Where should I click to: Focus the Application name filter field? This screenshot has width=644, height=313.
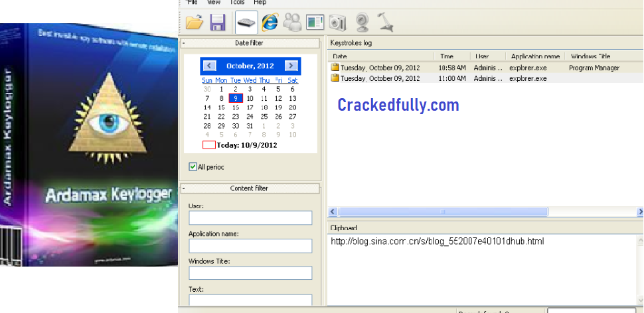[250, 245]
